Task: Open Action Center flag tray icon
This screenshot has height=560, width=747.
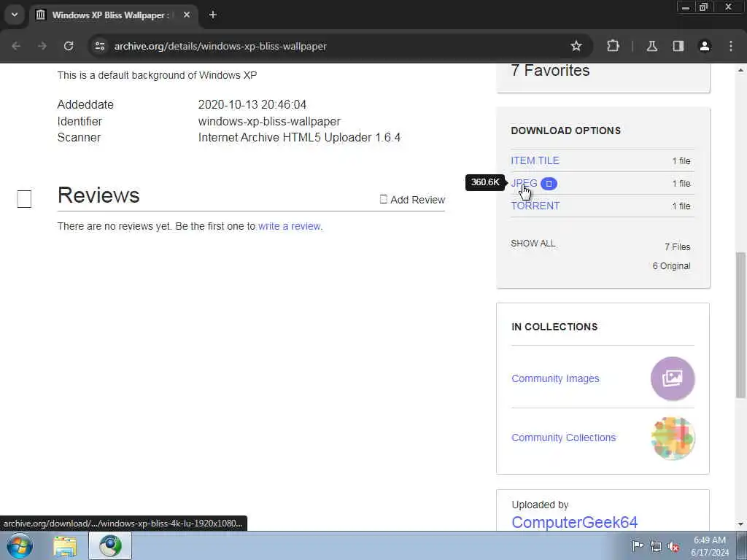Action: tap(637, 545)
